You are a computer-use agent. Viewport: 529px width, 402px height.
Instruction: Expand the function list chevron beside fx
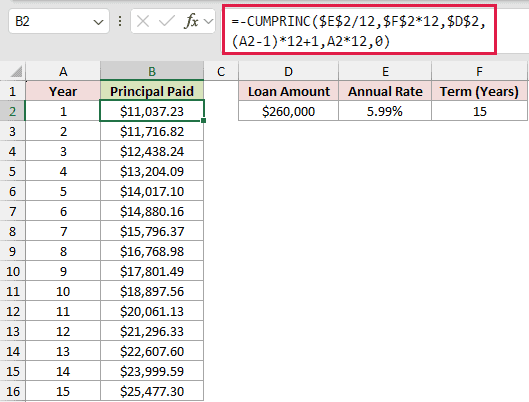tap(209, 22)
